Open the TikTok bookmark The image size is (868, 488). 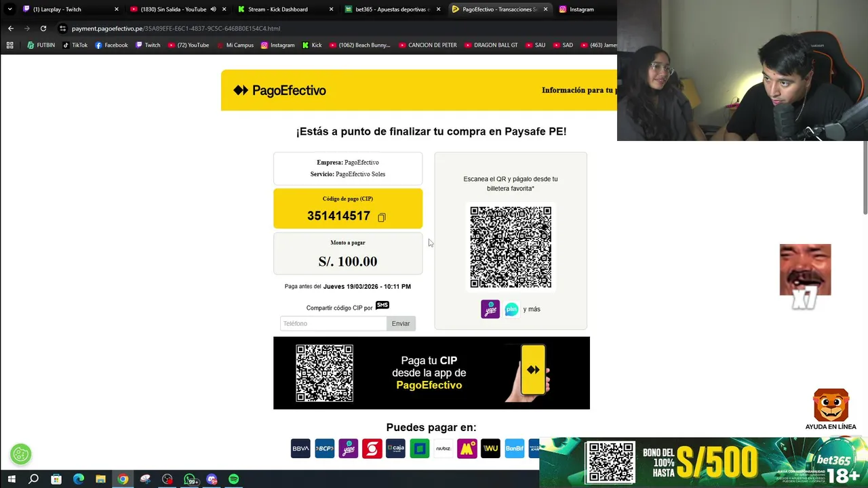coord(75,45)
